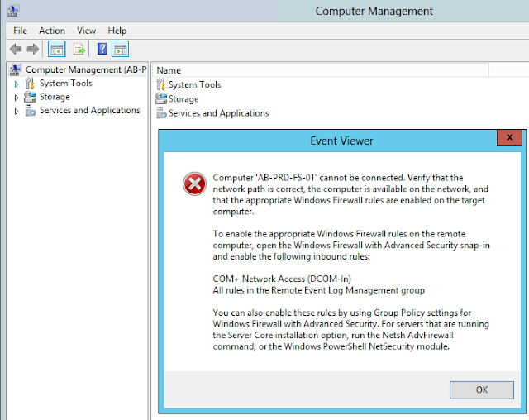Open the Help menu
This screenshot has width=529, height=420.
(117, 31)
